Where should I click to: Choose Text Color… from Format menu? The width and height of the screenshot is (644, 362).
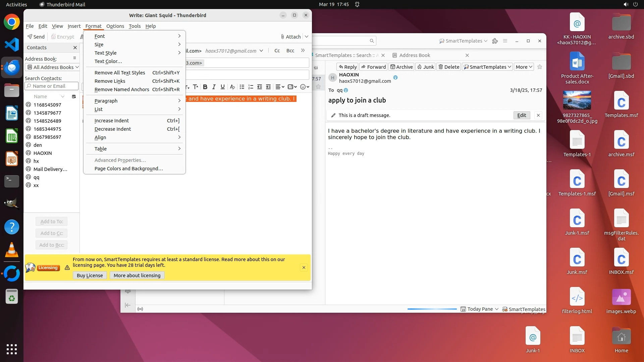point(108,61)
